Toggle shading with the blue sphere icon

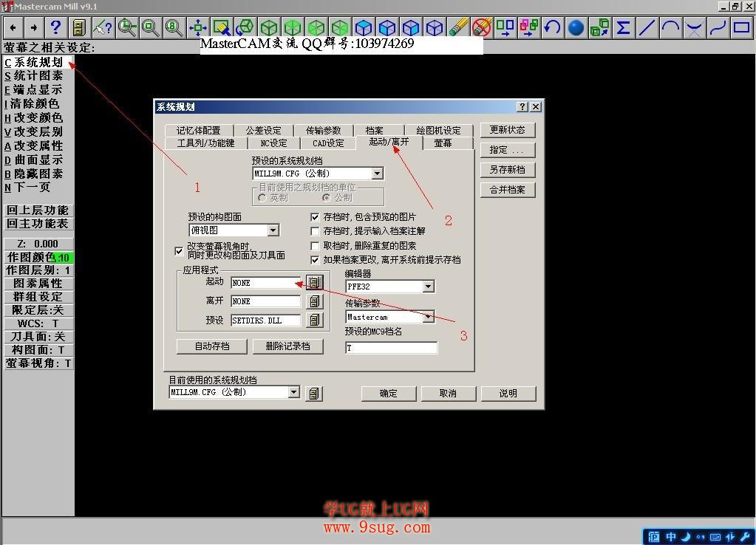point(576,27)
